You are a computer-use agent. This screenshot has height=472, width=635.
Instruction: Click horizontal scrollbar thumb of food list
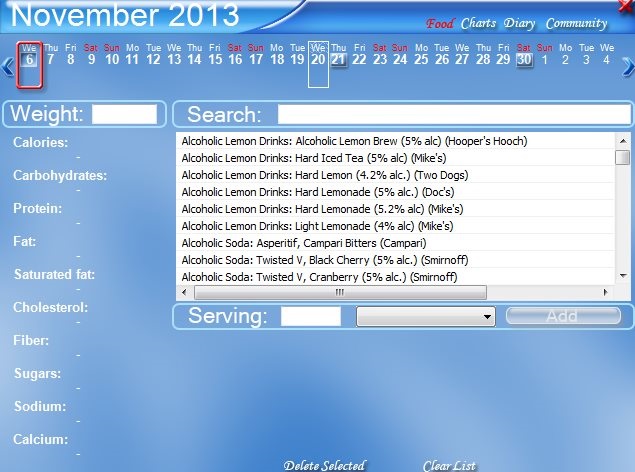340,292
